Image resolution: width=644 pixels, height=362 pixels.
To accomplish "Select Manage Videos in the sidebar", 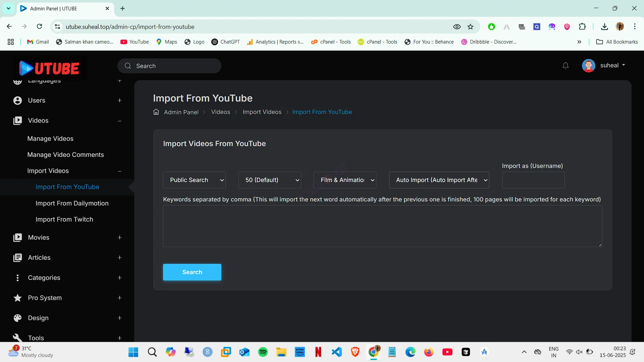I will coord(50,139).
